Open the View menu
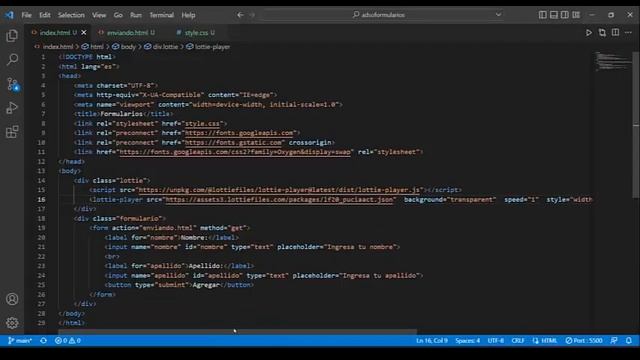Viewport: 640px width, 360px height. tap(99, 15)
